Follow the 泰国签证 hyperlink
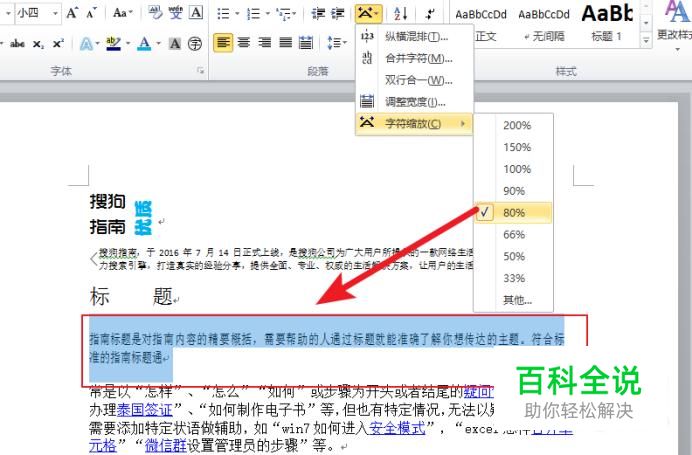The height and width of the screenshot is (455, 692). point(144,410)
